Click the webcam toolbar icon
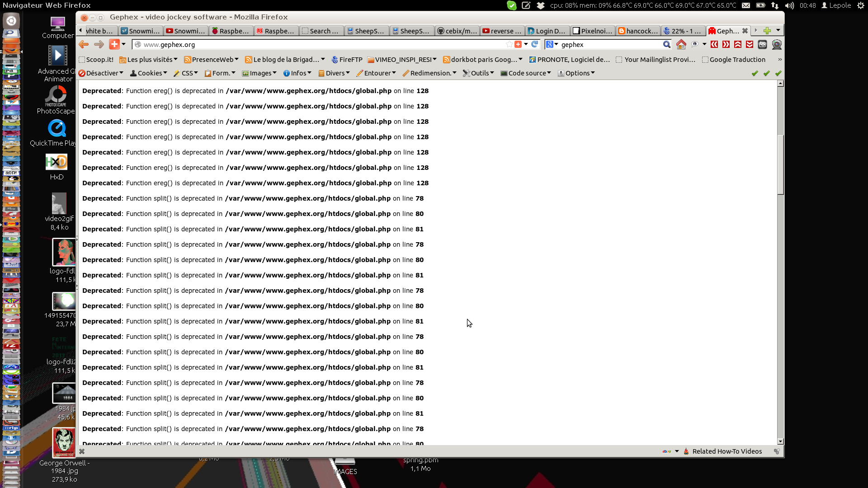868x488 pixels. point(777,44)
